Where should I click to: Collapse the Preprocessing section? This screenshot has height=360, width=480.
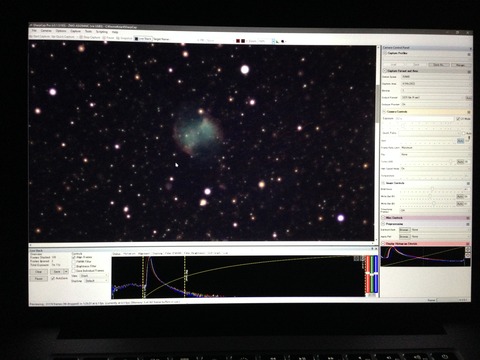(x=383, y=224)
